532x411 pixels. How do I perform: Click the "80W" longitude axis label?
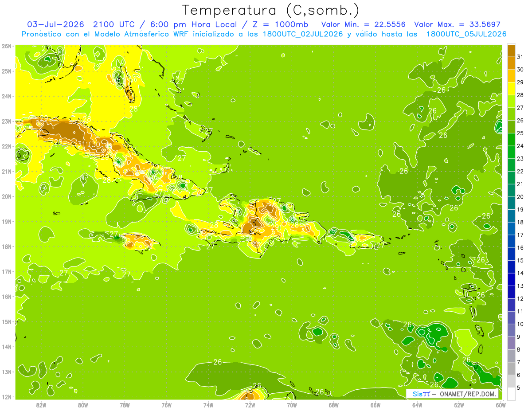click(x=83, y=405)
